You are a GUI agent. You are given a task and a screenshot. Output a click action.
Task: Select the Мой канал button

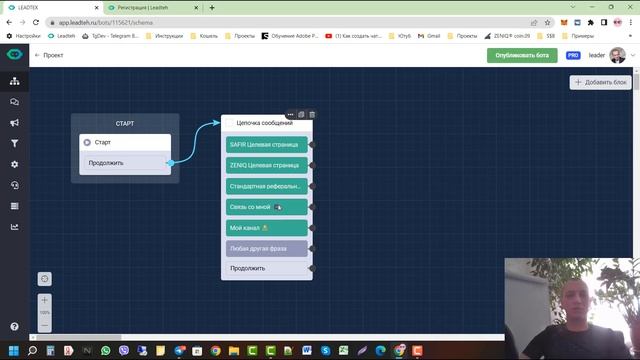267,228
